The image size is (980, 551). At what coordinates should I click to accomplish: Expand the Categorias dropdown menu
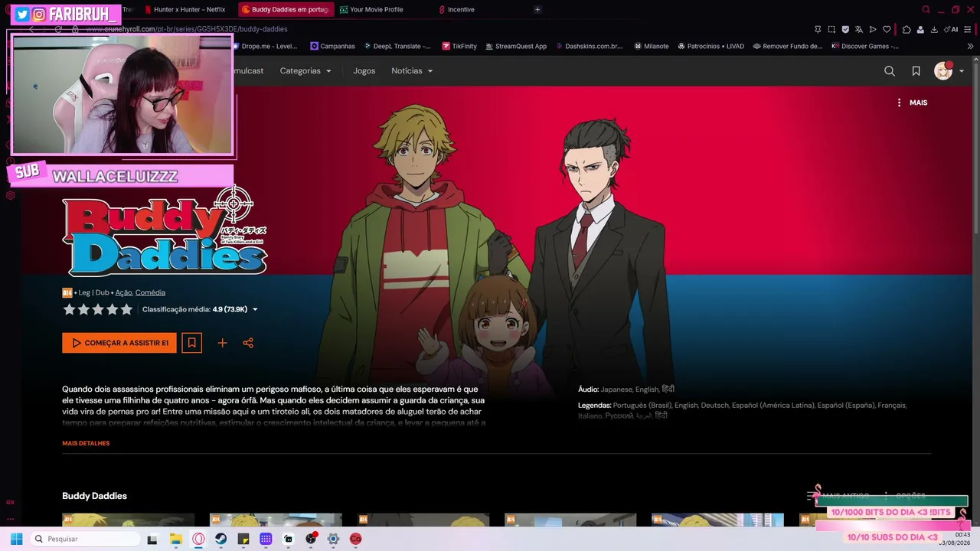(x=305, y=71)
